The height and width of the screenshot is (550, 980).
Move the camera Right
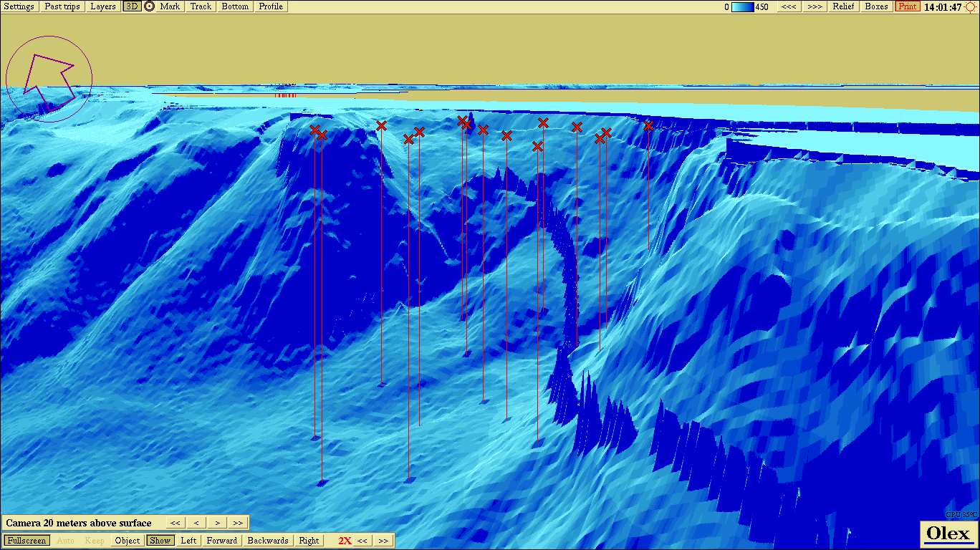click(x=309, y=541)
